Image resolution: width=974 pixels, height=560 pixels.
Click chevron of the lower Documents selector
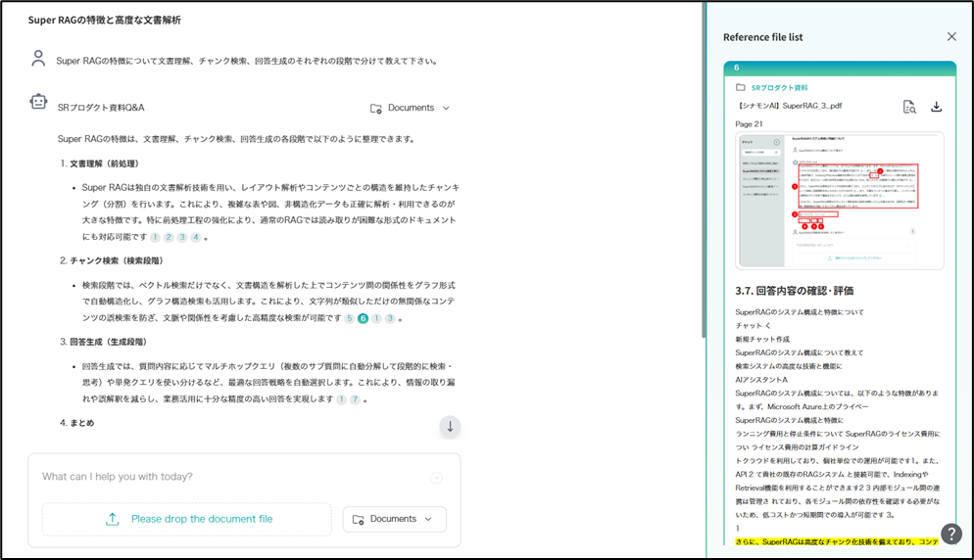click(x=428, y=519)
